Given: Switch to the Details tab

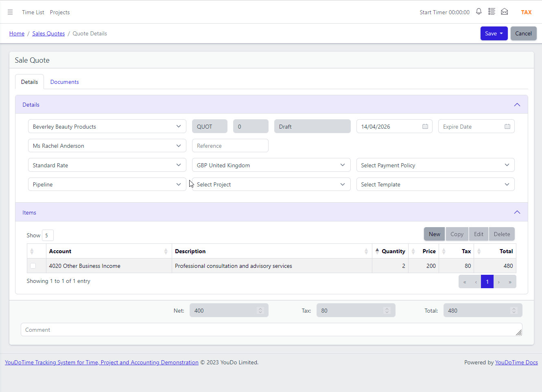Looking at the screenshot, I should point(29,82).
